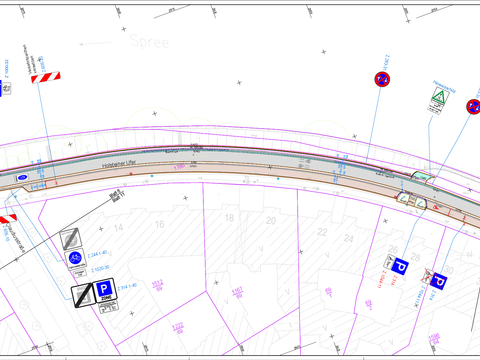Screen dimensions: 480x360
Task: Click house number 26
Action: coord(393,249)
